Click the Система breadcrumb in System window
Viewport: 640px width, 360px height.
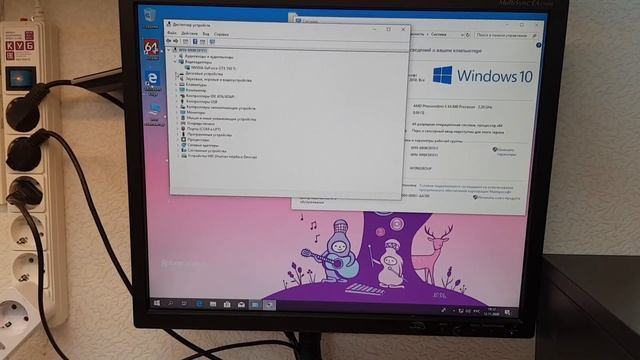(438, 35)
